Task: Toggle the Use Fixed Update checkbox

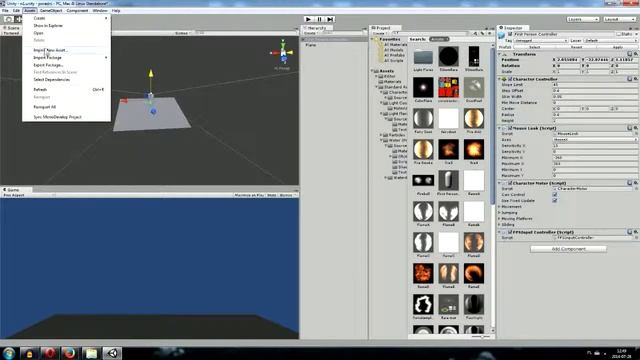Action: tap(555, 200)
